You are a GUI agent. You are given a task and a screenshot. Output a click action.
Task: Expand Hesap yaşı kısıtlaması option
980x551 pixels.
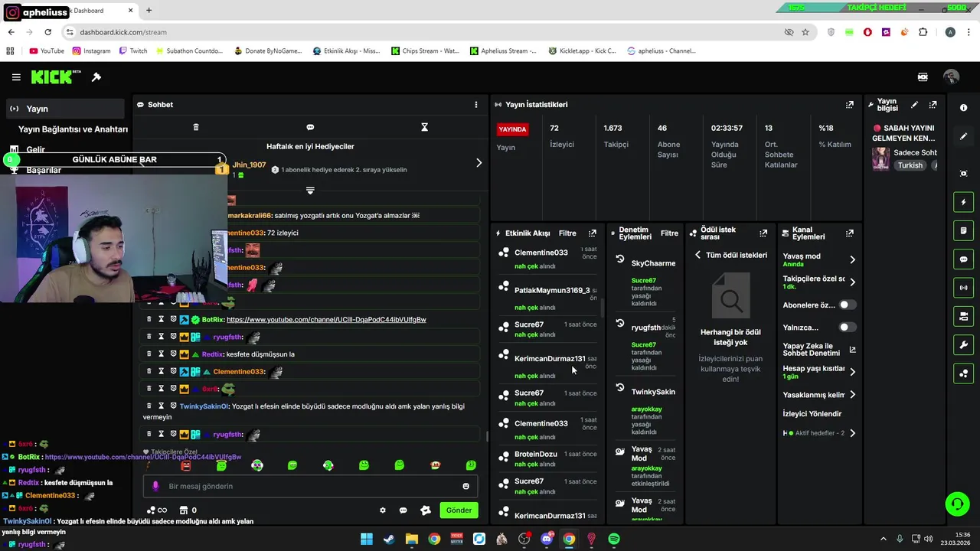(852, 372)
